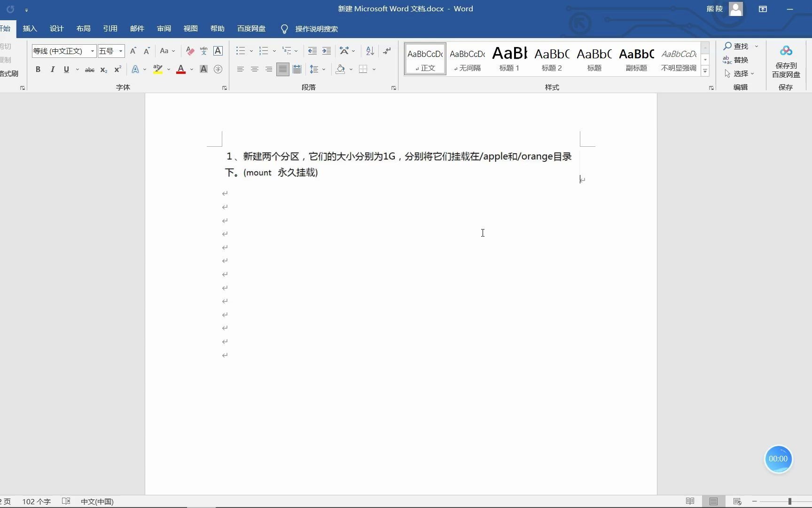Toggle subscript formatting
This screenshot has height=508, width=812.
tap(103, 70)
